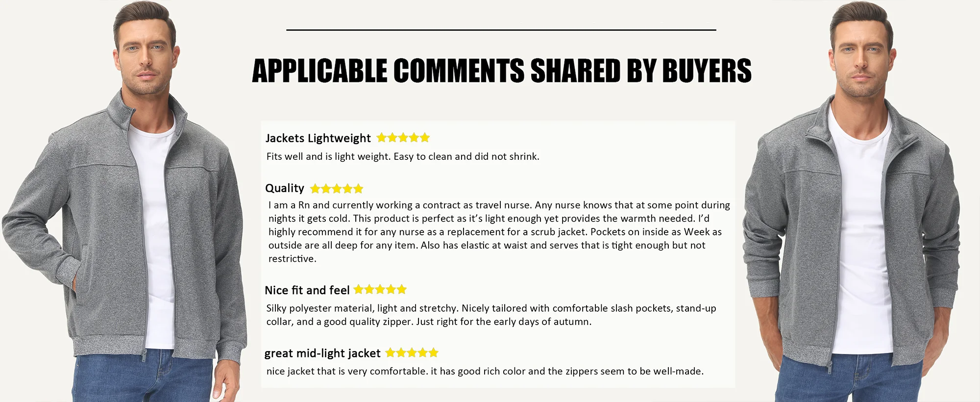Select last star beside great mid-light jacket
Image resolution: width=980 pixels, height=402 pixels.
coord(433,353)
